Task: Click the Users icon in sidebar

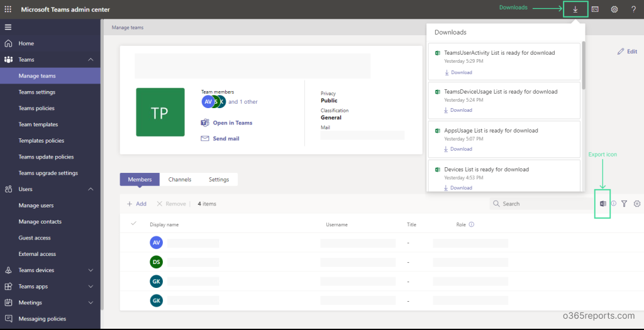Action: [8, 189]
